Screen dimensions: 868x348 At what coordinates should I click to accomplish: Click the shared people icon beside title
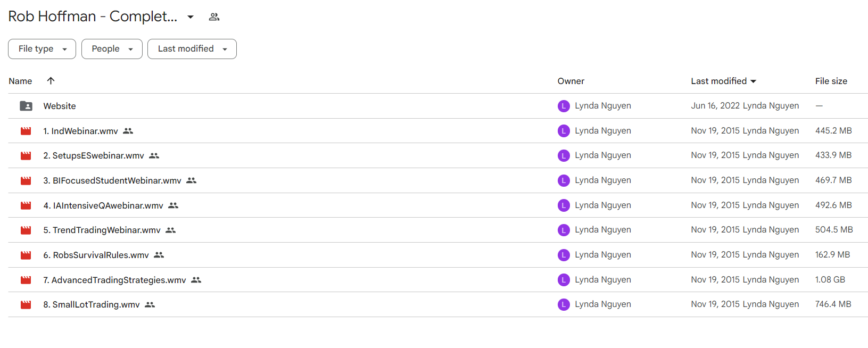(x=214, y=17)
